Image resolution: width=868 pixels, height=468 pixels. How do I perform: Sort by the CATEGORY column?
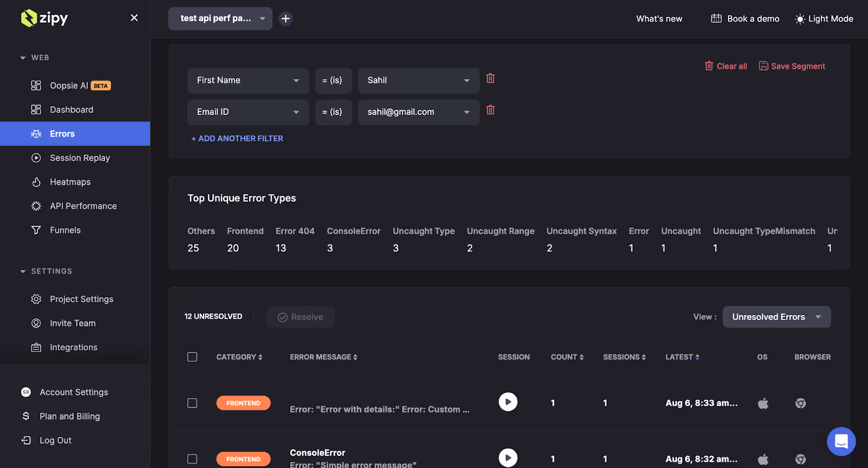(239, 357)
